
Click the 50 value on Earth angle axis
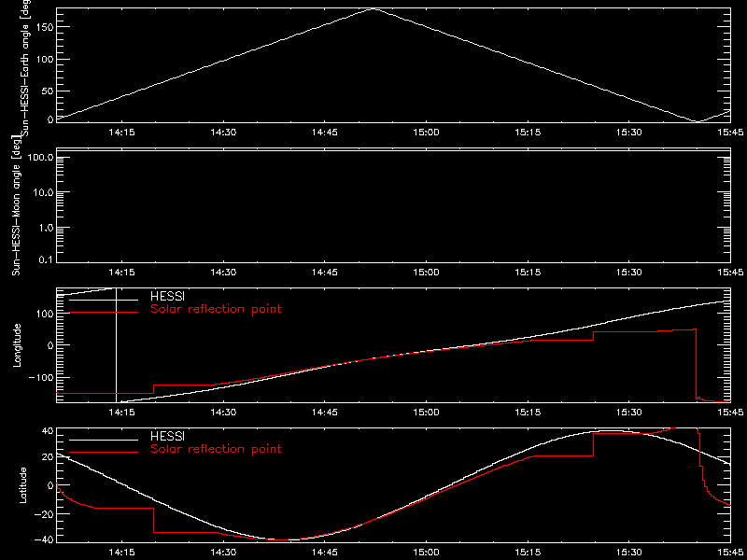point(48,91)
